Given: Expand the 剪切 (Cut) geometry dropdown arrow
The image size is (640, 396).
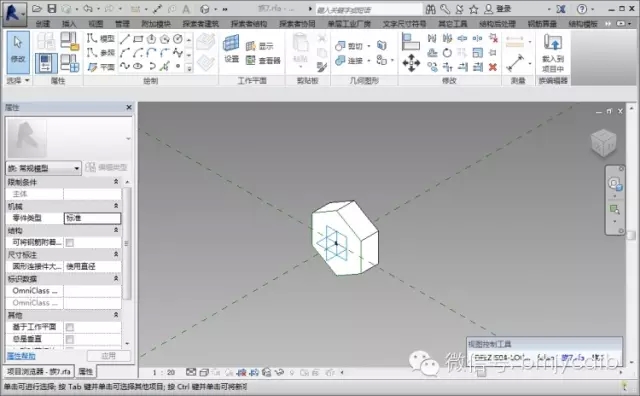Looking at the screenshot, I should (x=369, y=46).
